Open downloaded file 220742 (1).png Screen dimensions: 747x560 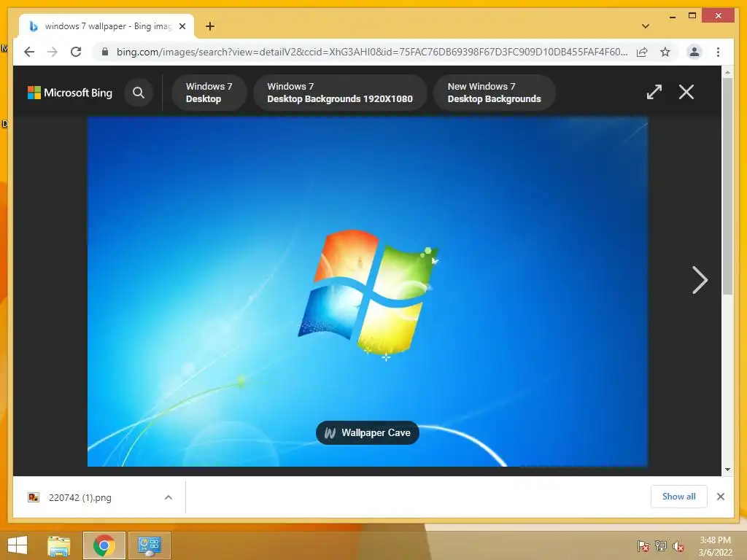pyautogui.click(x=80, y=497)
